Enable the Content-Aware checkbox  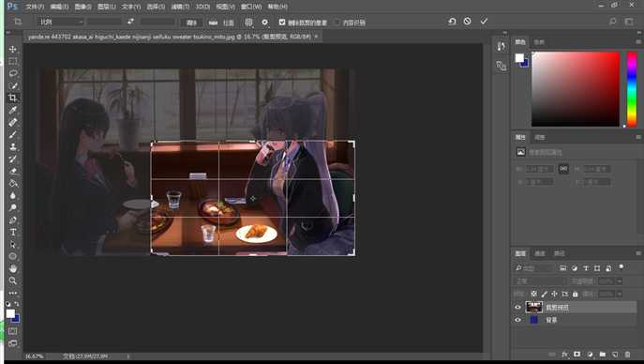tap(337, 23)
